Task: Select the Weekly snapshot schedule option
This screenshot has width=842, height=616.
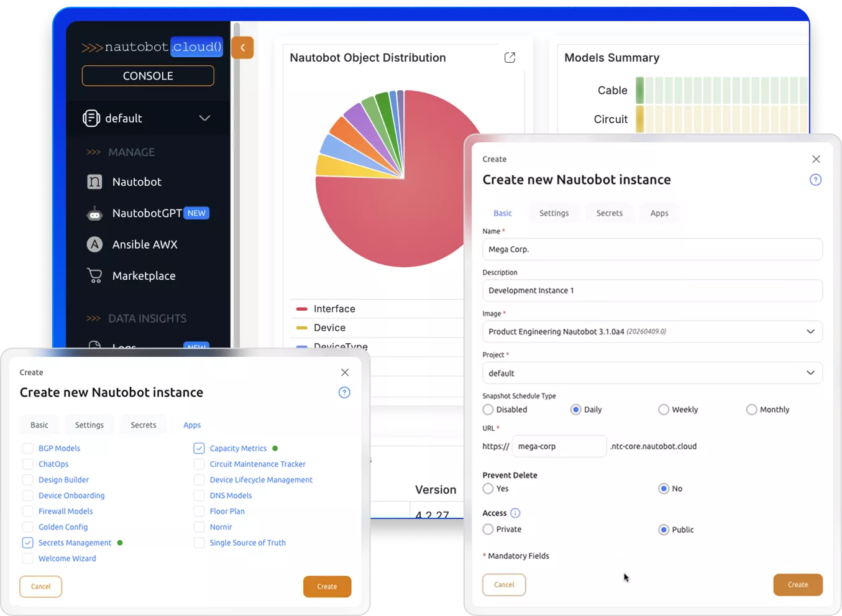Action: point(664,410)
